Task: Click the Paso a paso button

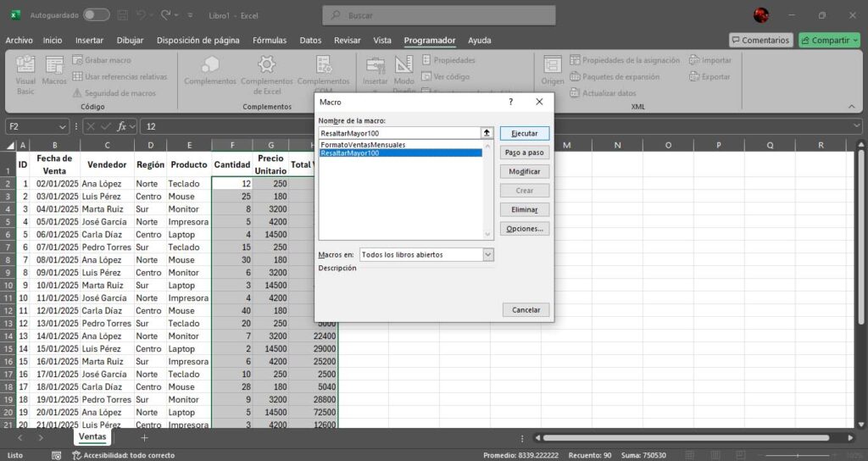Action: coord(524,153)
